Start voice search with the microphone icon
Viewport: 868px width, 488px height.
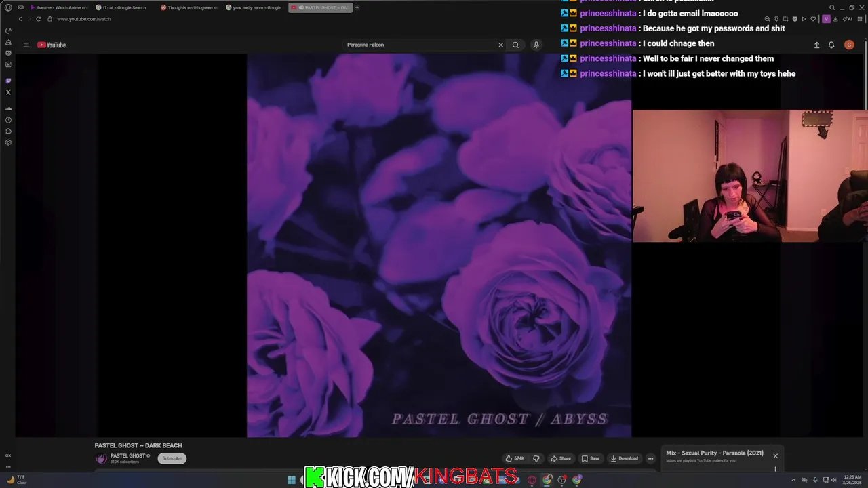[536, 45]
